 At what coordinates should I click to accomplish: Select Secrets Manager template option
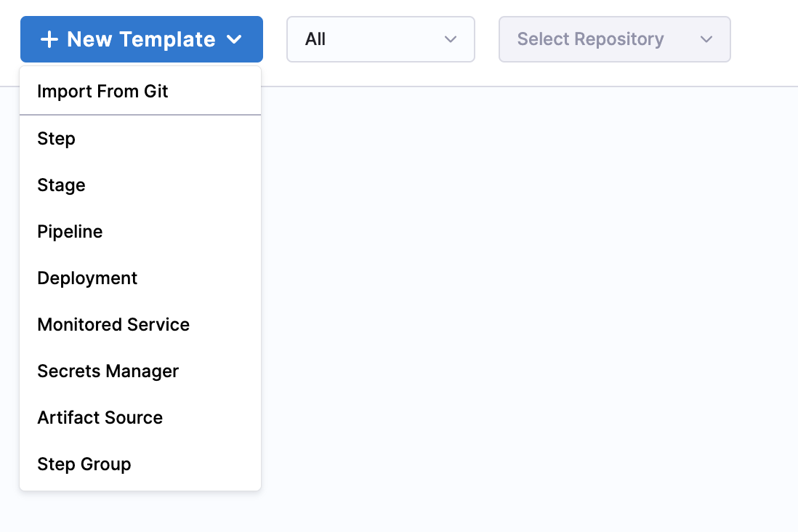tap(108, 371)
